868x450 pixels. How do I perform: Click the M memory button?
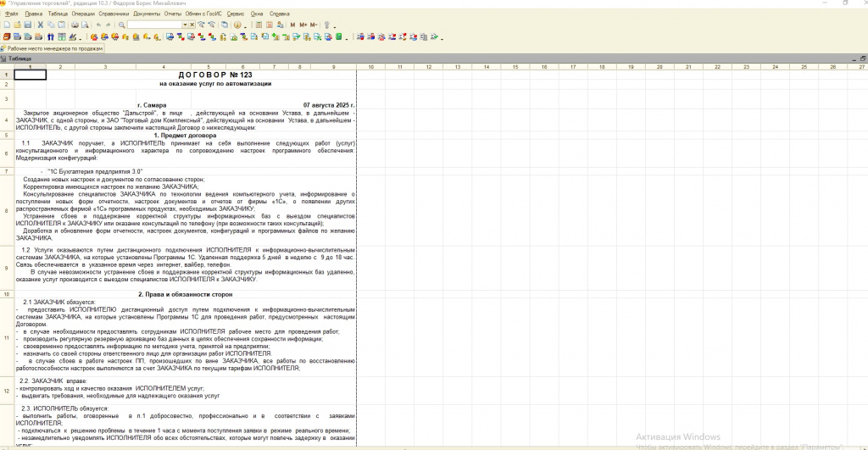tap(292, 25)
